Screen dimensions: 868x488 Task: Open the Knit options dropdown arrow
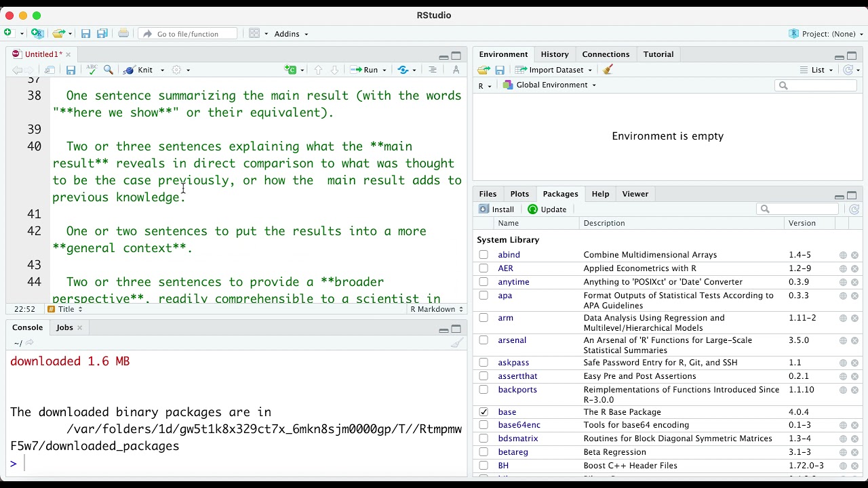[x=162, y=70]
